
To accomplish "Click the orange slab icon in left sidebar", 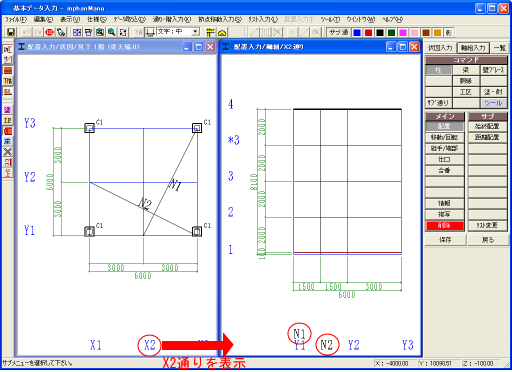I will click(x=8, y=71).
